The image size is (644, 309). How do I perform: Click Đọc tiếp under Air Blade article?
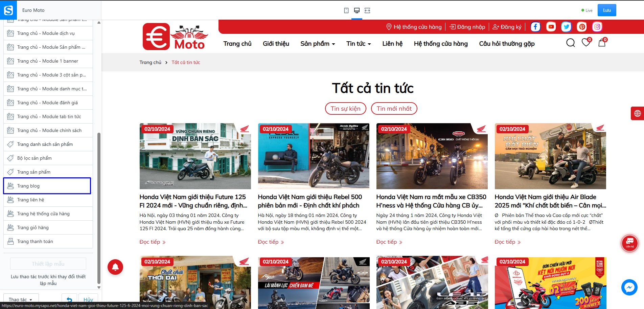coord(508,242)
